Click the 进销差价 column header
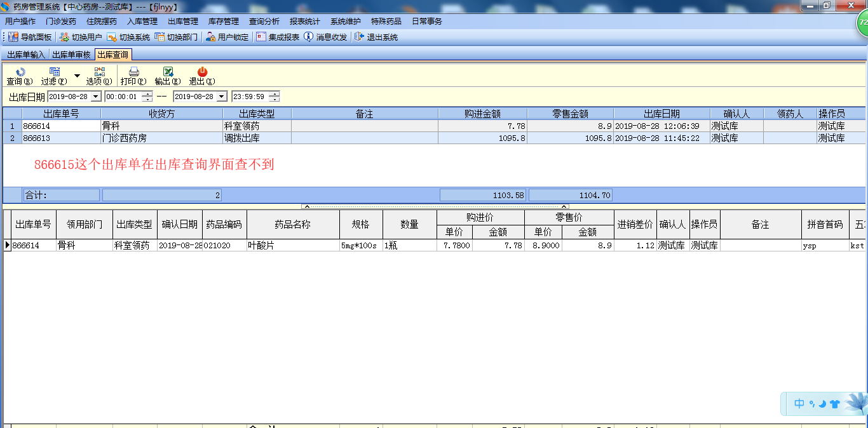Viewport: 868px width, 428px height. click(x=635, y=224)
